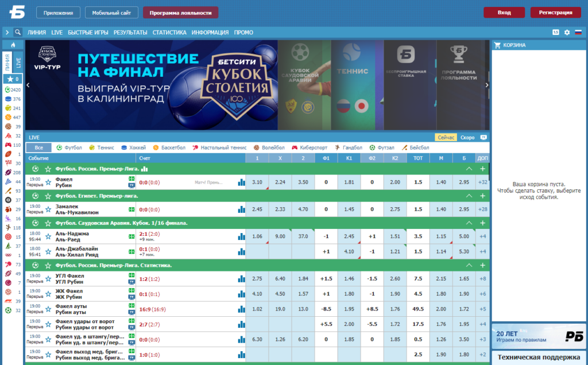Select football sport with 2420 events
This screenshot has width=588, height=365.
[7, 90]
